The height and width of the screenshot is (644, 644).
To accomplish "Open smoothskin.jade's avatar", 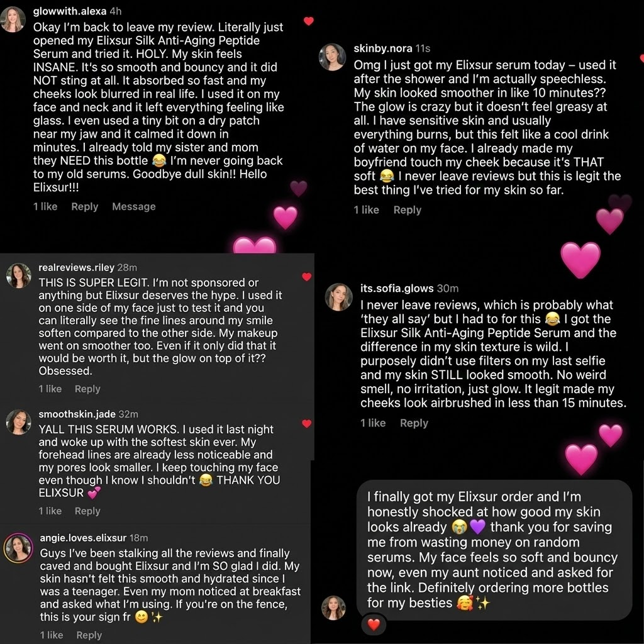I will tap(18, 422).
